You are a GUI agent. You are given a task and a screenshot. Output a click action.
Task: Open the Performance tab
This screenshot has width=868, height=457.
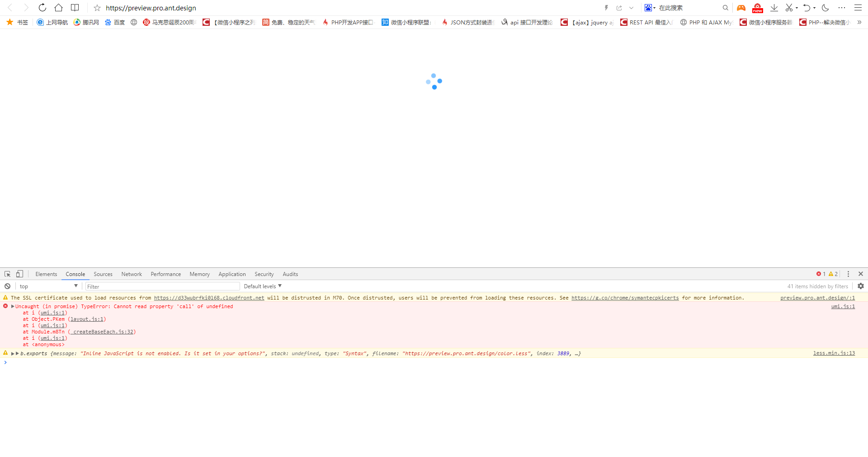(x=165, y=274)
